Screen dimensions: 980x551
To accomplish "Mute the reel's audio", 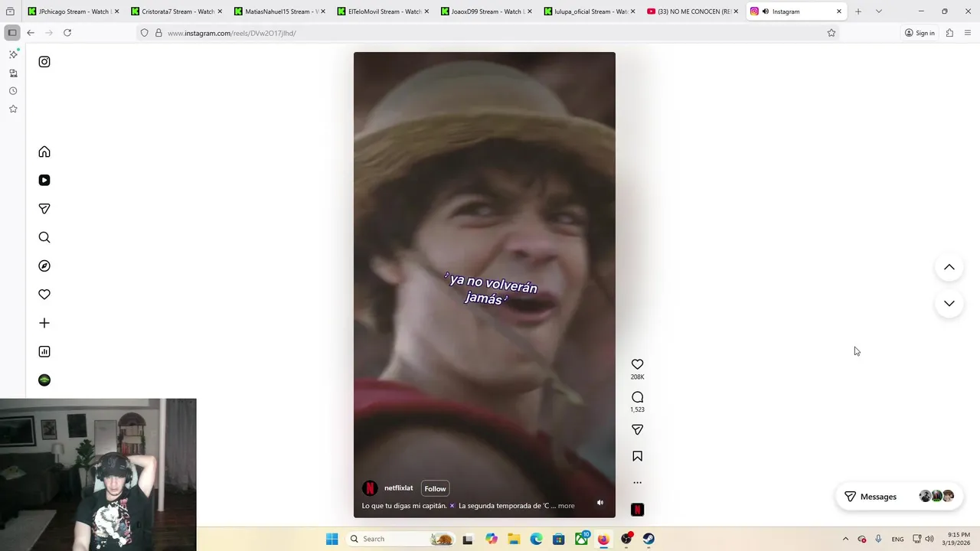I will (600, 503).
